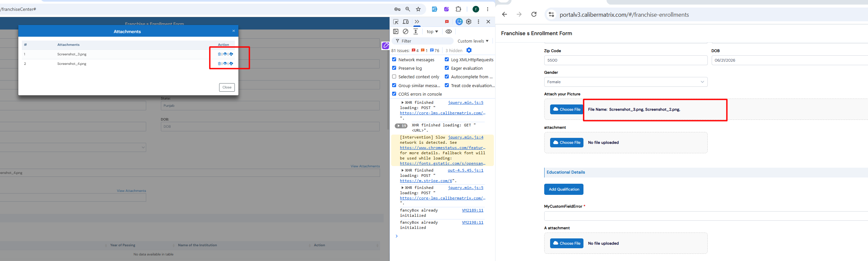Expand XHR entry from out-4.5.45.js
Image resolution: width=868 pixels, height=261 pixels.
(x=402, y=170)
